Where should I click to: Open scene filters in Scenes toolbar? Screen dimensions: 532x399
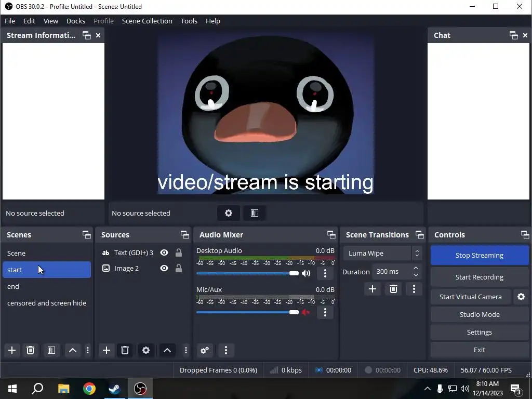tap(51, 350)
